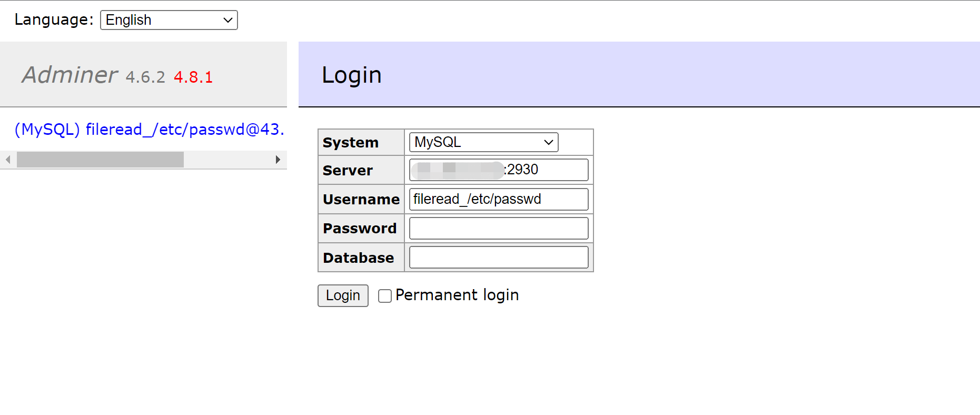
Task: Open the Language dropdown
Action: tap(169, 20)
